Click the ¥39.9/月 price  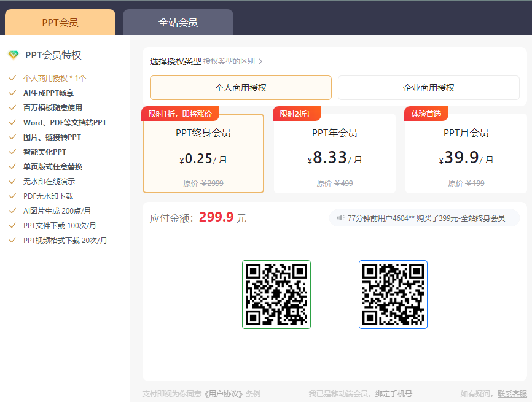tap(466, 158)
